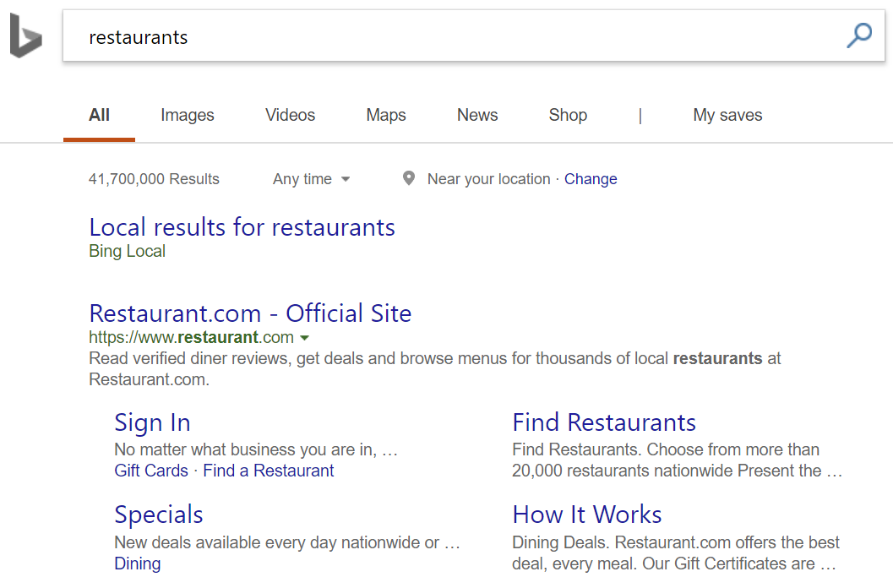Click the 41,700,000 Results count text
Viewport: 893px width, 588px height.
click(154, 179)
